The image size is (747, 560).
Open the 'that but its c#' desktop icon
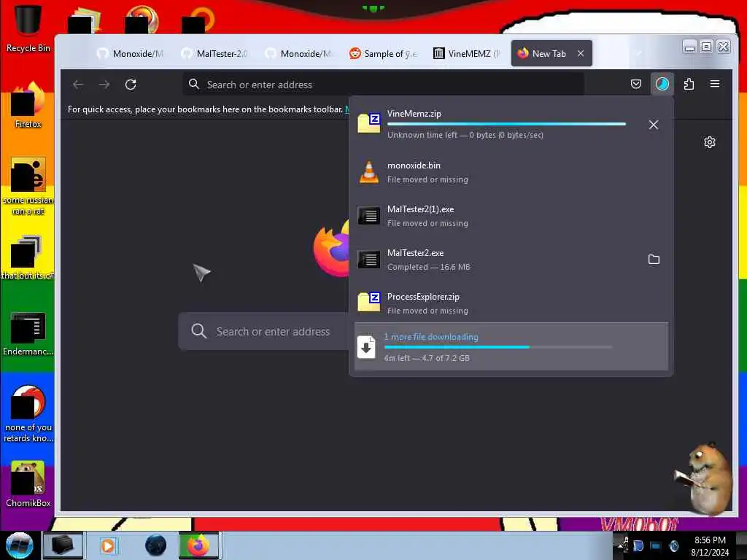coord(28,257)
